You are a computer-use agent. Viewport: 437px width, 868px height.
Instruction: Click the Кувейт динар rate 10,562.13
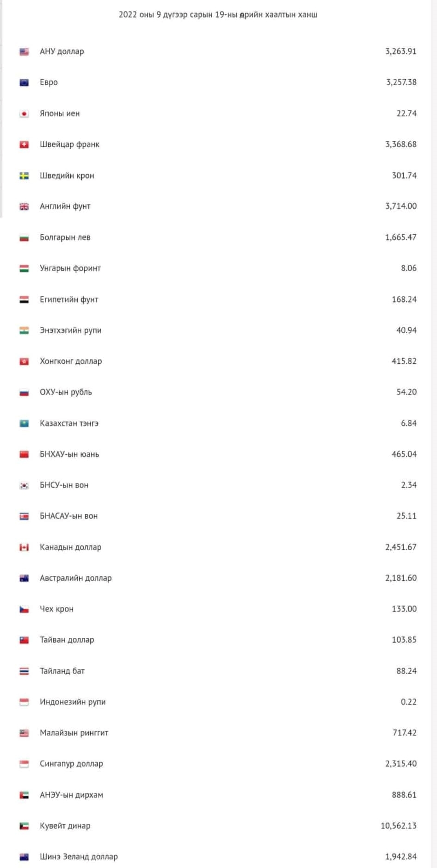coord(398,825)
